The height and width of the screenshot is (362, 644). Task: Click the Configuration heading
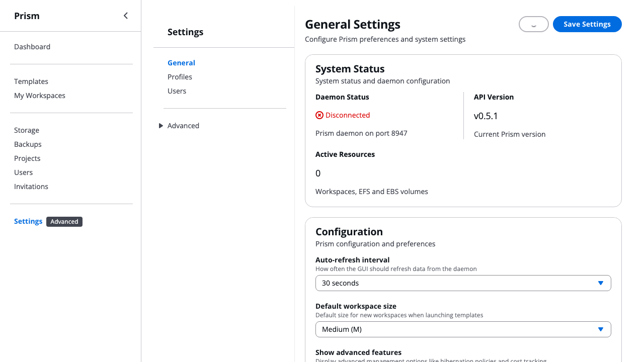click(349, 232)
